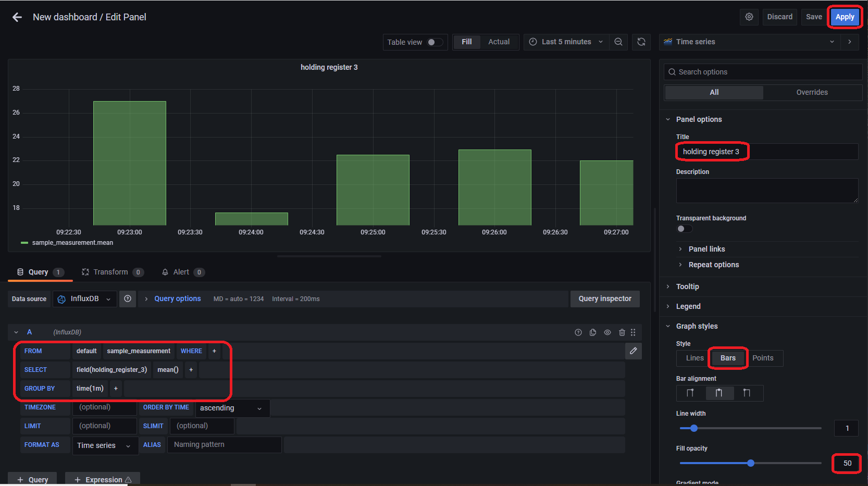Open the Last 5 minutes time range dropdown
Viewport: 868px width, 486px height.
click(x=566, y=42)
